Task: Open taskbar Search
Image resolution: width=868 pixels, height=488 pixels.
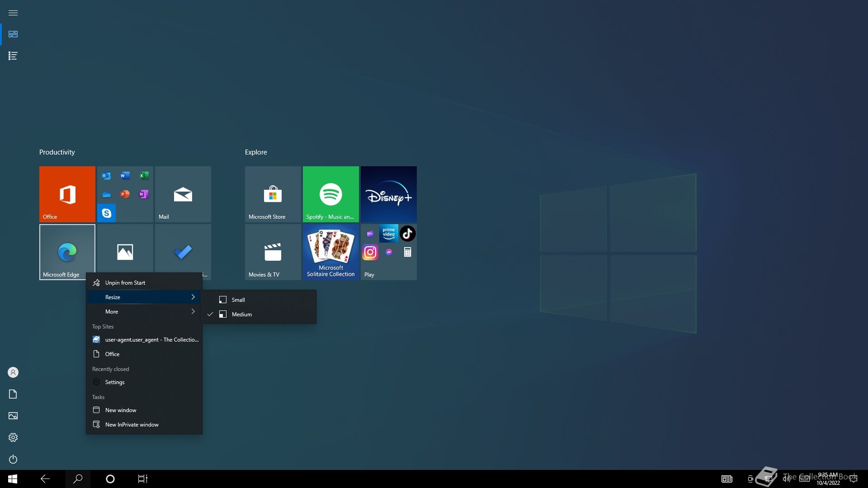Action: pyautogui.click(x=78, y=479)
